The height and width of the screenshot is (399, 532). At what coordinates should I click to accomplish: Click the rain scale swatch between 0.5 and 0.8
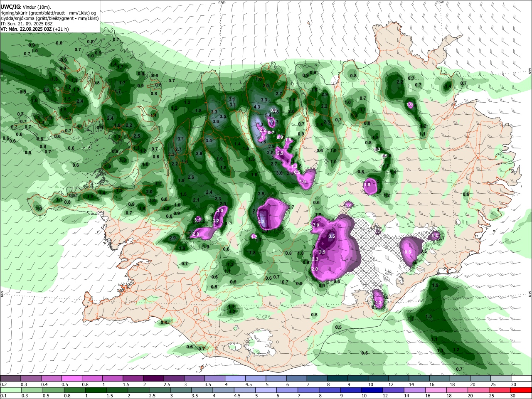tap(53, 390)
